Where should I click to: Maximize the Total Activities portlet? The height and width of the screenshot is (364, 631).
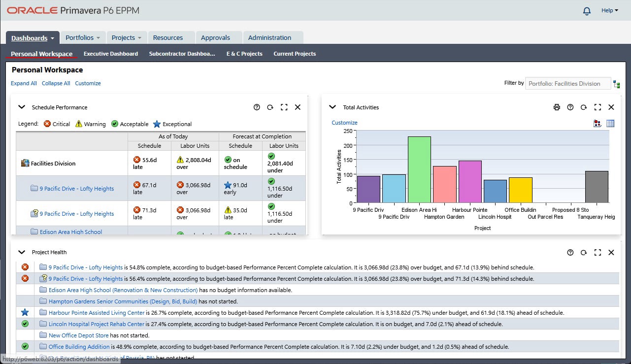coord(598,107)
